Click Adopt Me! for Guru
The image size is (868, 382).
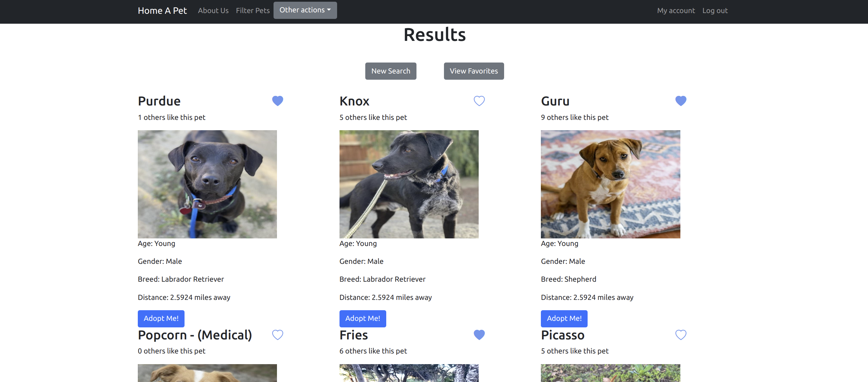coord(564,319)
